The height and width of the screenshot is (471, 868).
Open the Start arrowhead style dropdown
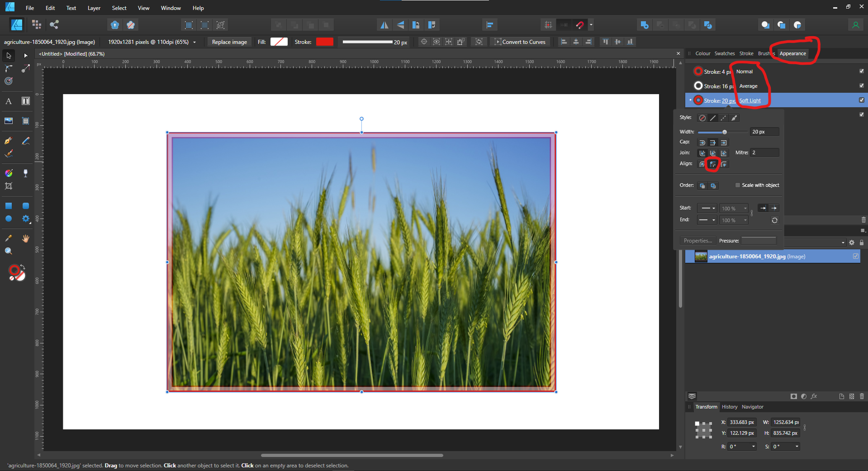[x=707, y=208]
